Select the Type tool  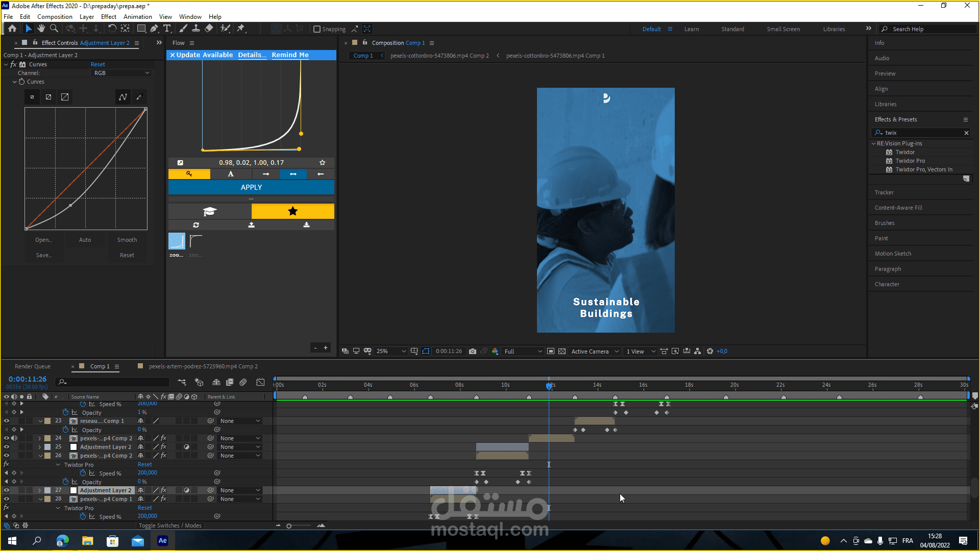click(x=167, y=29)
